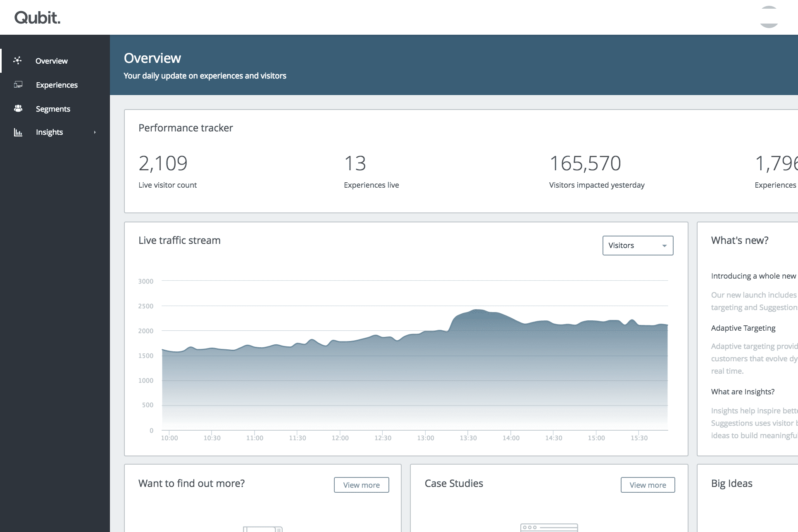
Task: Open the What are Insights link
Action: pyautogui.click(x=742, y=391)
